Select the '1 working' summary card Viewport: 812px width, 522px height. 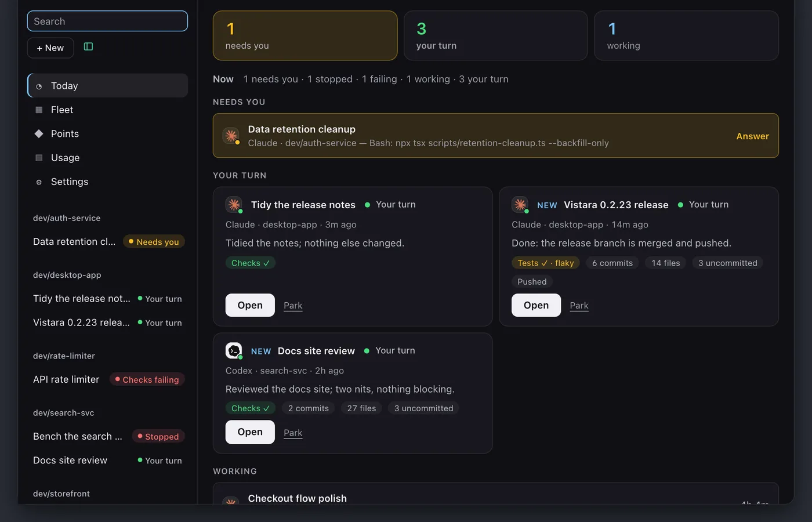pyautogui.click(x=686, y=35)
